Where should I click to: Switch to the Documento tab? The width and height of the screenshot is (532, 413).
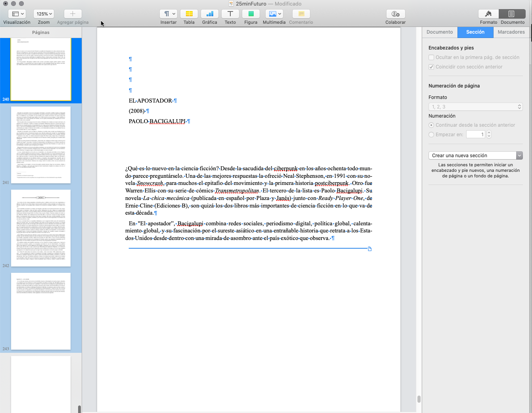(x=440, y=32)
